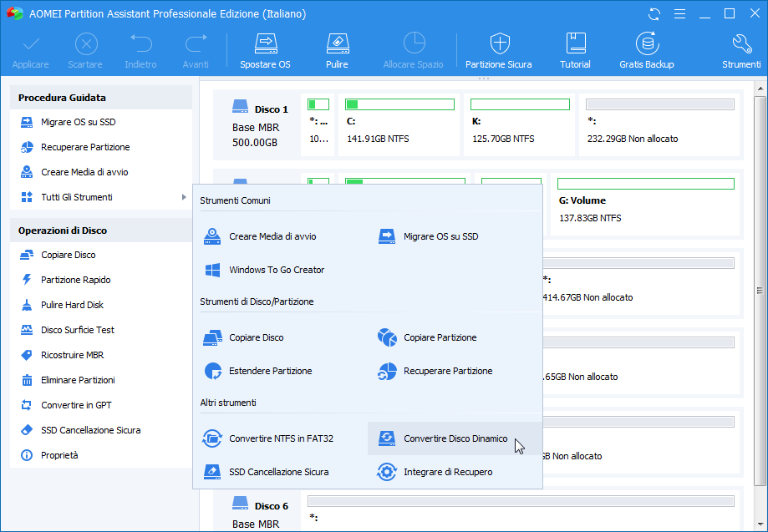Click the Indietro undo icon
The width and height of the screenshot is (768, 532).
click(140, 51)
